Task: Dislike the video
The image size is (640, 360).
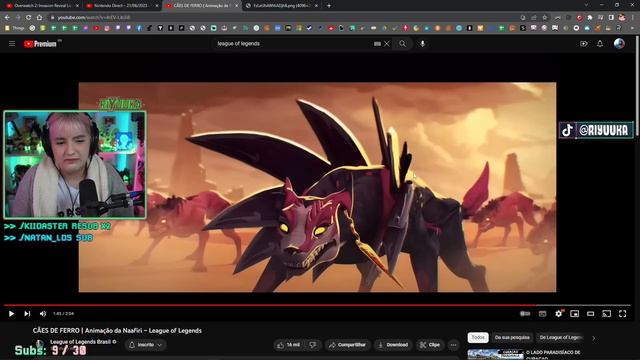Action: [313, 345]
